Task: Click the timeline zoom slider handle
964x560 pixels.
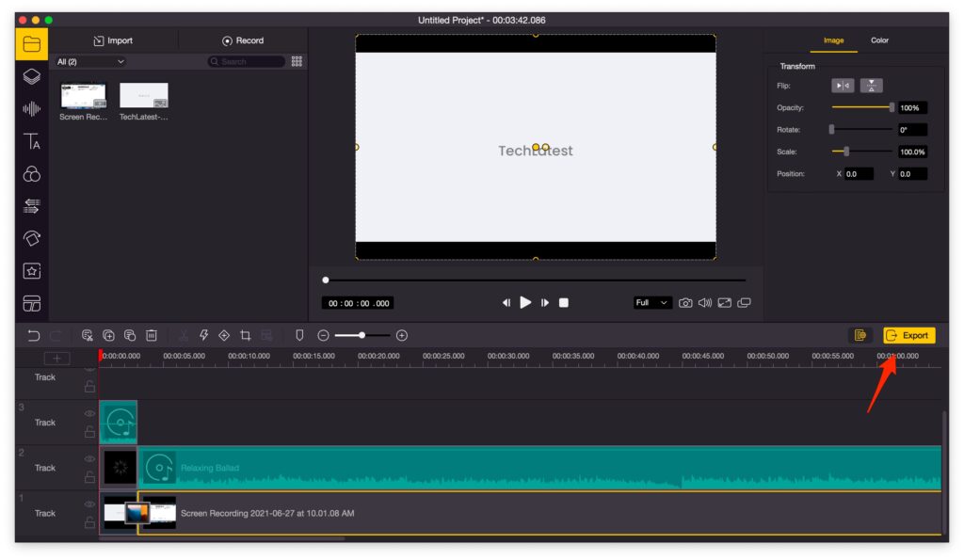Action: (362, 336)
